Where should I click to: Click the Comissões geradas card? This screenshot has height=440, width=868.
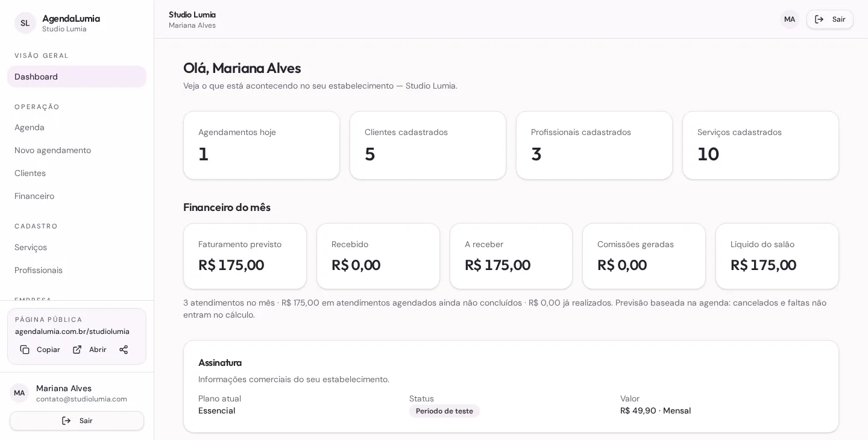pos(644,256)
